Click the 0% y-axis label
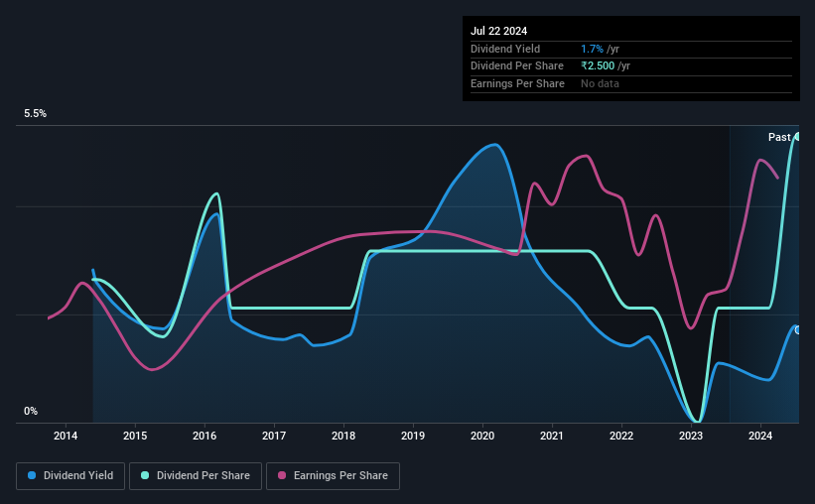The height and width of the screenshot is (504, 815). pyautogui.click(x=31, y=411)
